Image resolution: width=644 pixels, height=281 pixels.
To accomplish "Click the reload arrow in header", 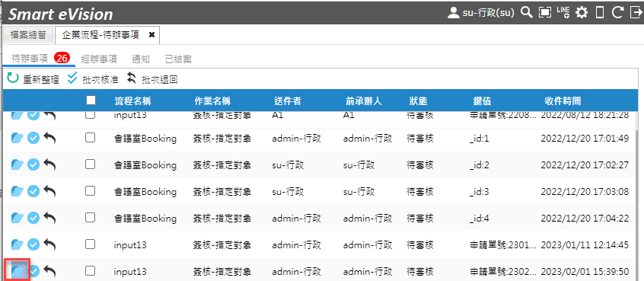I will pos(617,13).
